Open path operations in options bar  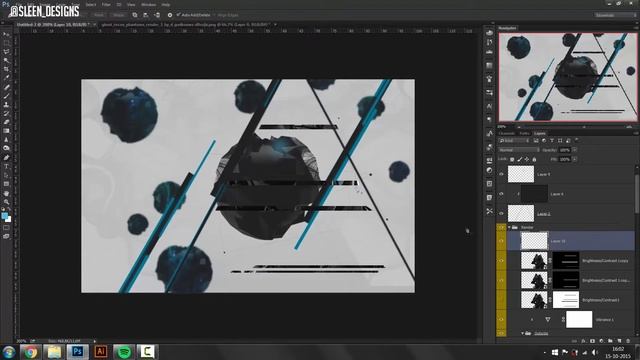(135, 15)
